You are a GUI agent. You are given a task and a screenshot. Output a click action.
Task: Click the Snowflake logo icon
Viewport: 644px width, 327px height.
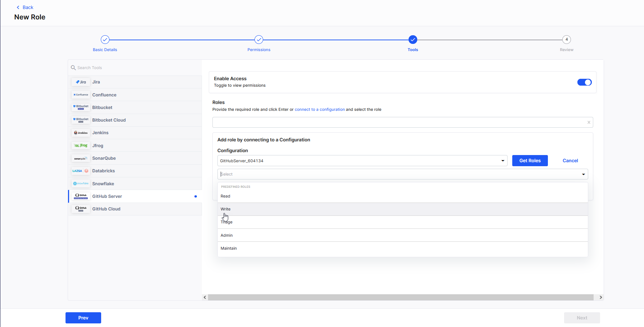(81, 183)
